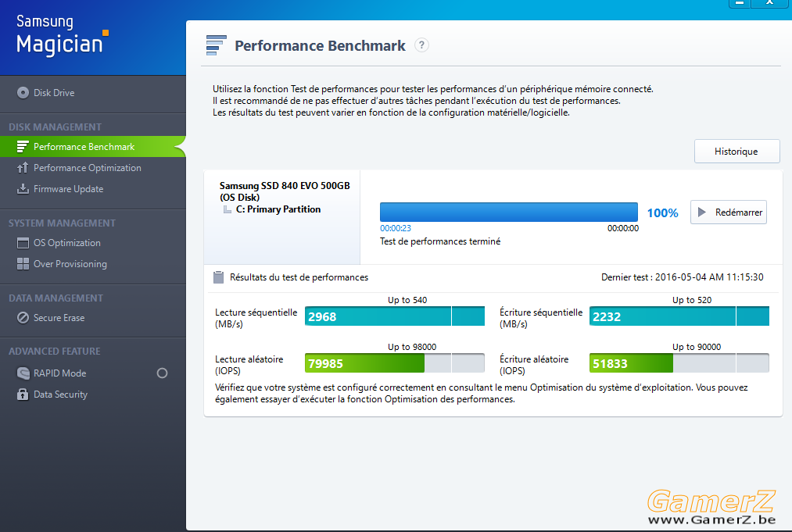Select C: Primary Partition entry

pos(278,209)
